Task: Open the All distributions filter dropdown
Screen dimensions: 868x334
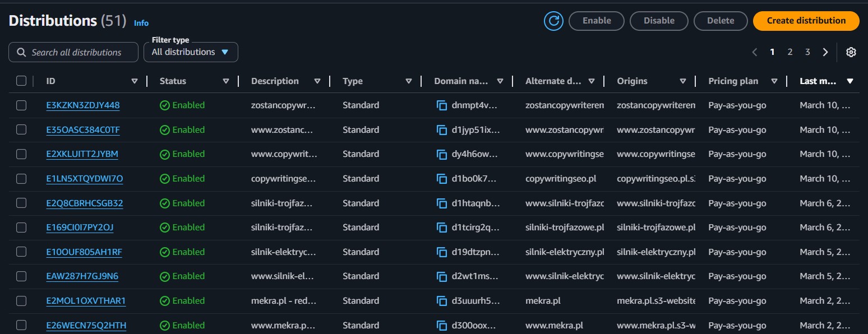Action: click(x=191, y=52)
